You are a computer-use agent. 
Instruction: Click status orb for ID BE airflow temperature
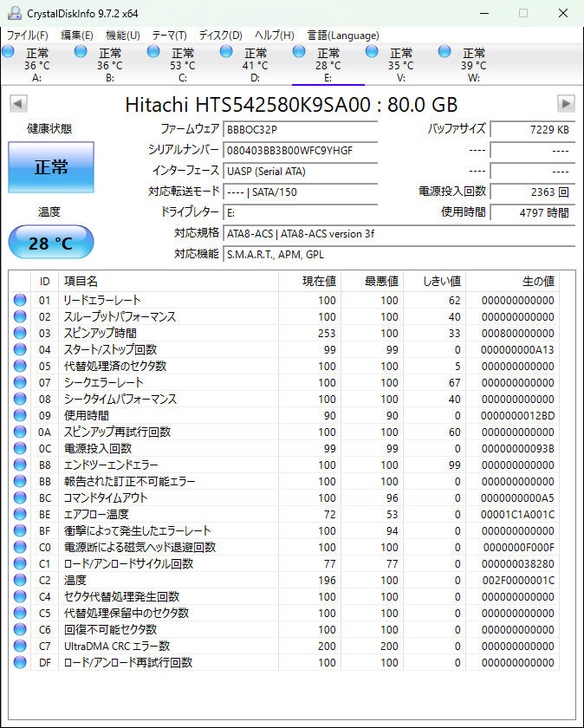tap(20, 514)
